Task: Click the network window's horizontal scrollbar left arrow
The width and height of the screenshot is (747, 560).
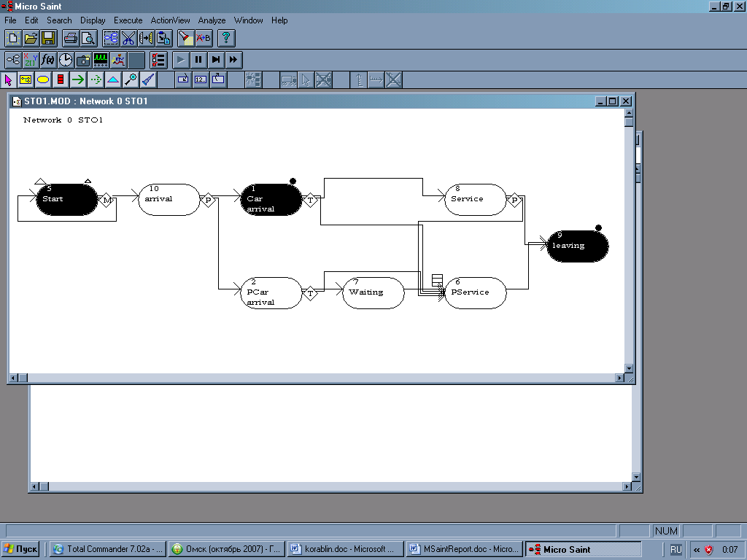Action: pyautogui.click(x=13, y=378)
